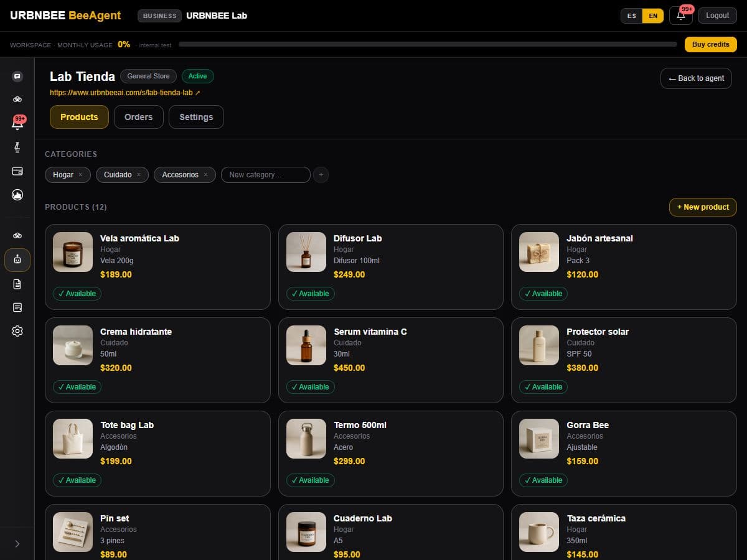The height and width of the screenshot is (560, 747).
Task: Toggle availability of Difusor Lab
Action: [x=310, y=294]
